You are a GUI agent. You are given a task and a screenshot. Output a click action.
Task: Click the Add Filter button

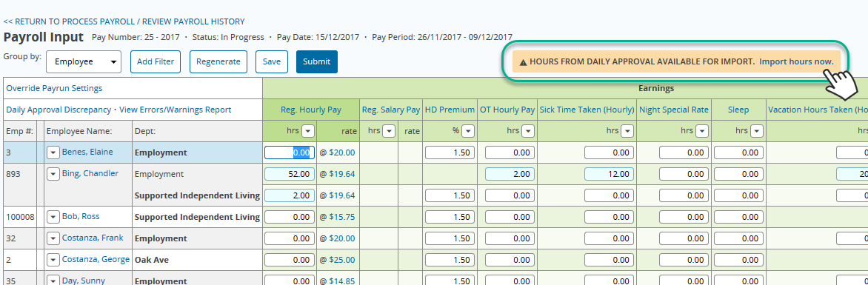[x=156, y=62]
